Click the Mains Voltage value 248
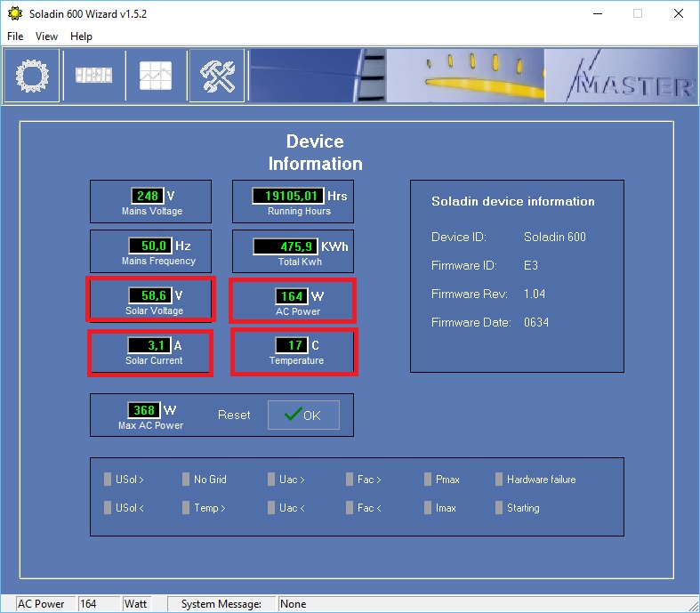This screenshot has height=613, width=700. [148, 196]
